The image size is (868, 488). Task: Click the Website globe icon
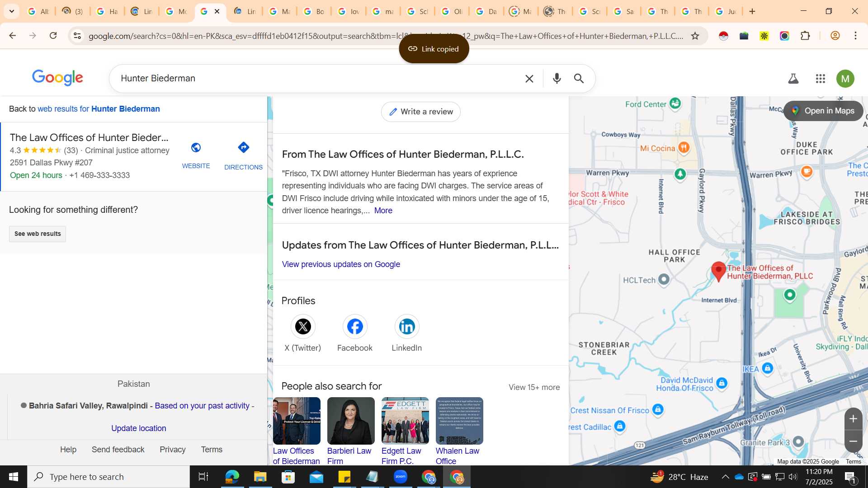[196, 148]
